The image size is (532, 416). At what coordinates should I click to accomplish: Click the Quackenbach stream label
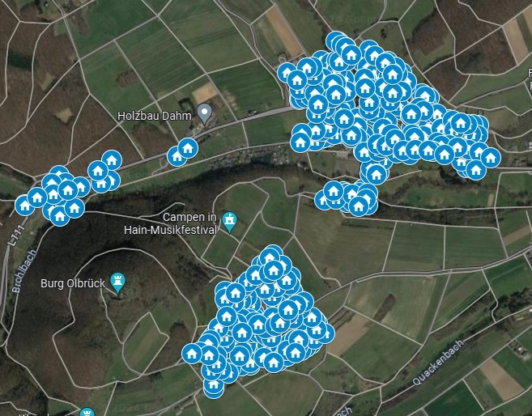click(x=438, y=363)
